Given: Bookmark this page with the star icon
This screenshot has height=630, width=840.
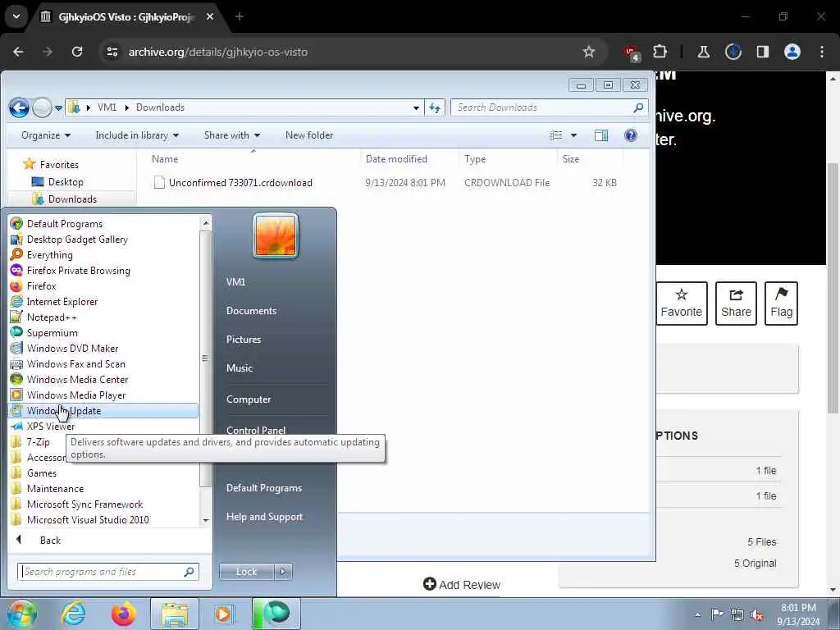Looking at the screenshot, I should coord(589,52).
